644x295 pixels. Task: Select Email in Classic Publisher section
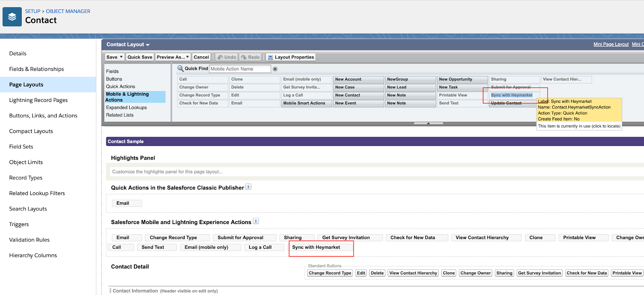(127, 204)
